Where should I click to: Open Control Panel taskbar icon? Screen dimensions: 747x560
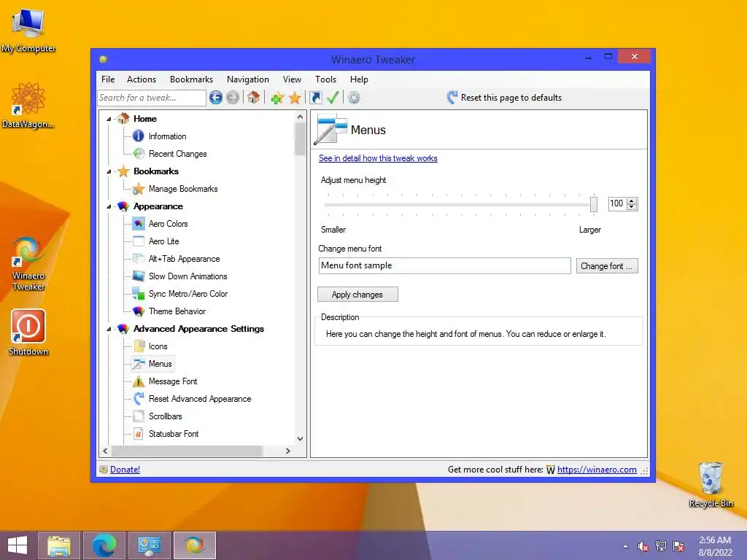click(149, 545)
